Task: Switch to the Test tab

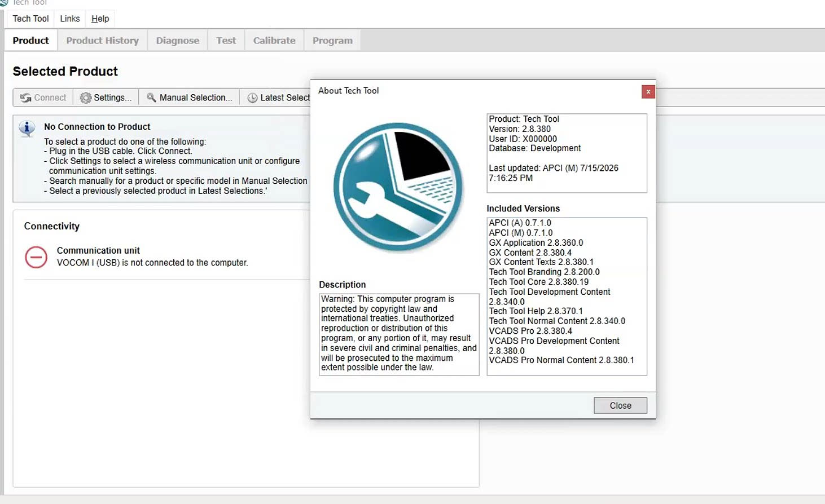Action: 226,41
